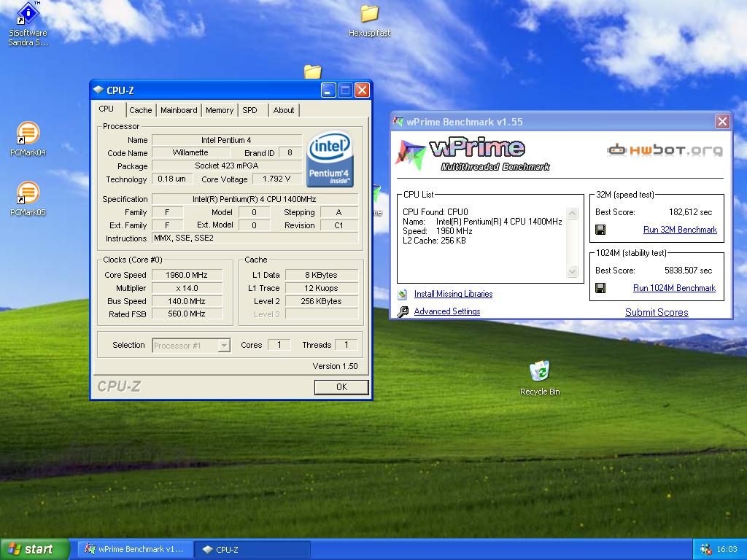Activate CPU-Z taskbar button

(x=252, y=550)
